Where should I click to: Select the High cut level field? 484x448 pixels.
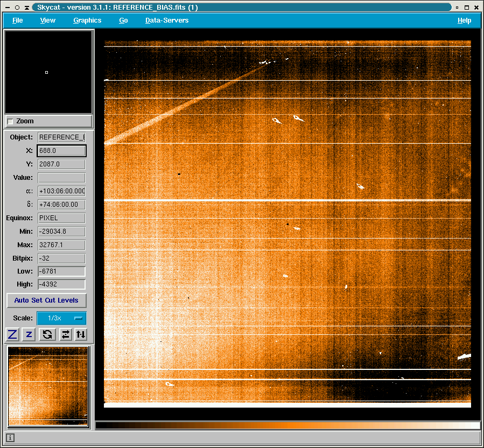tap(61, 284)
